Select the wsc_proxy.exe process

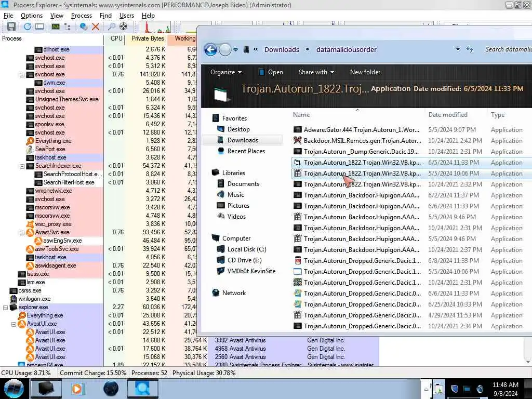click(x=53, y=224)
